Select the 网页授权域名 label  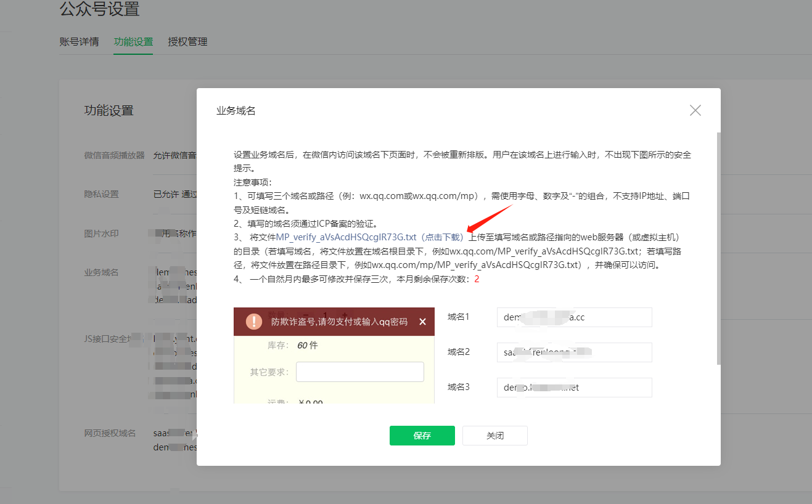click(110, 433)
